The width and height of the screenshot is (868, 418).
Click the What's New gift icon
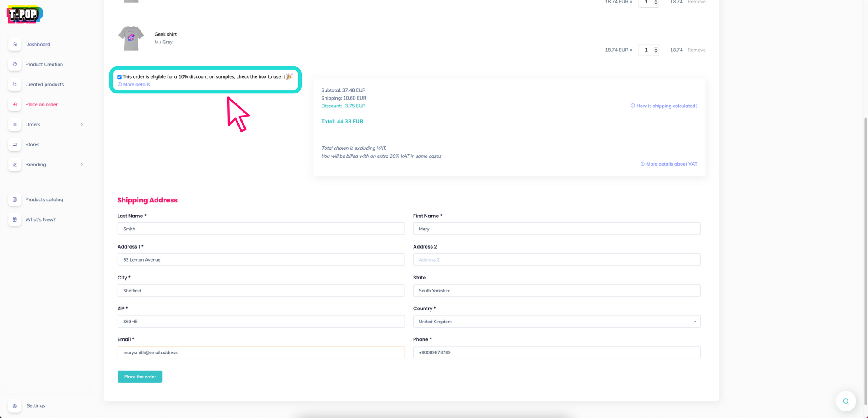(15, 219)
